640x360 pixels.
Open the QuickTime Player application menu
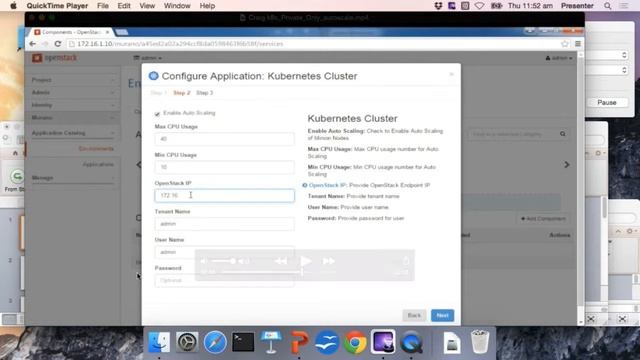pos(57,6)
